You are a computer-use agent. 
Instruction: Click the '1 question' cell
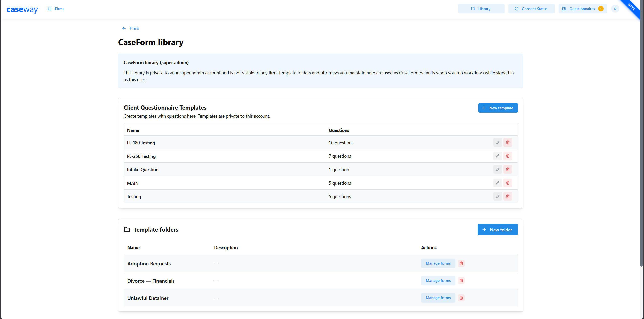[339, 170]
